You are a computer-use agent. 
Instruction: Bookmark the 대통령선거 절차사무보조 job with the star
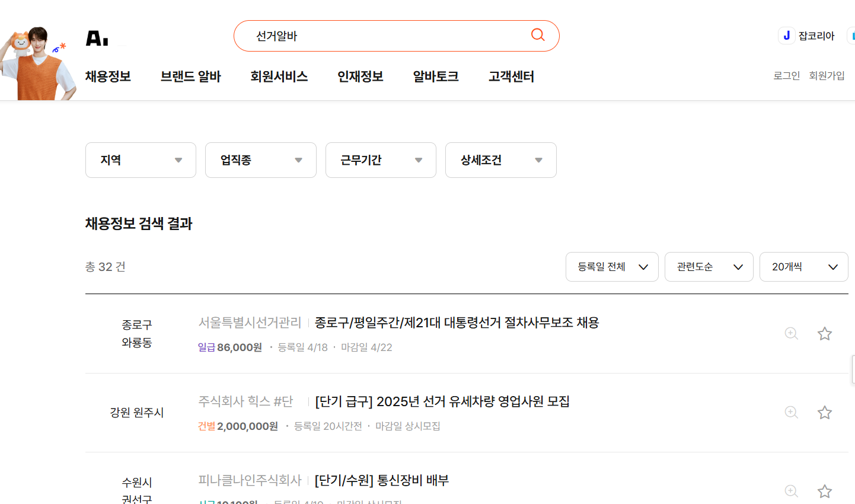824,334
